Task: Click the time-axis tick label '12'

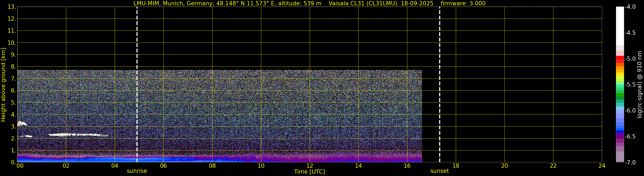Action: point(310,166)
